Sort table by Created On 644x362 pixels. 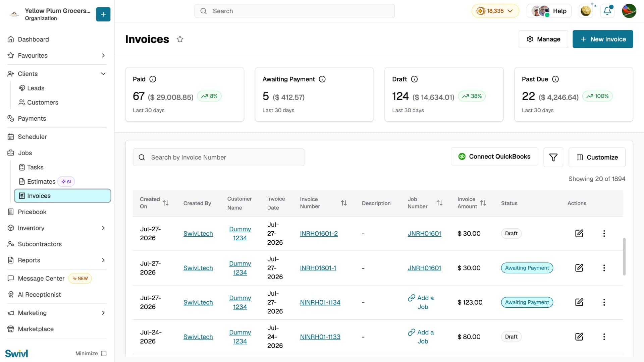click(x=166, y=203)
